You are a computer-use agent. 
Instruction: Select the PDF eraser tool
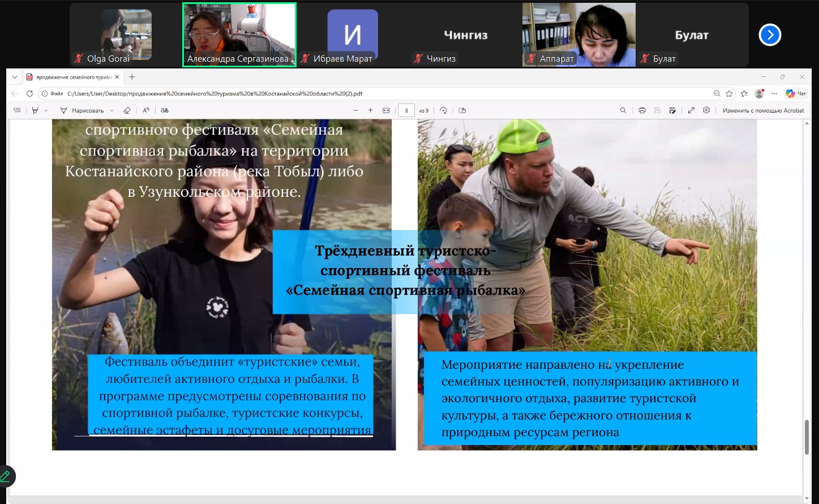click(127, 110)
